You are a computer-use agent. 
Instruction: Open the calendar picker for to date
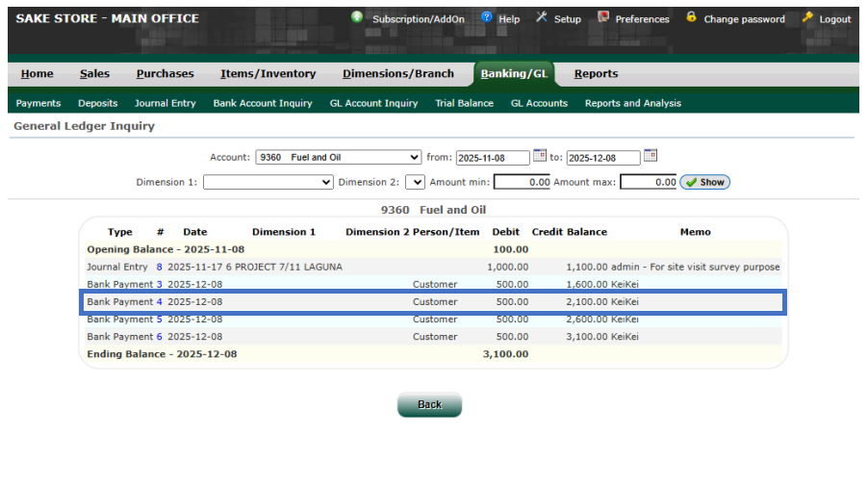click(651, 156)
